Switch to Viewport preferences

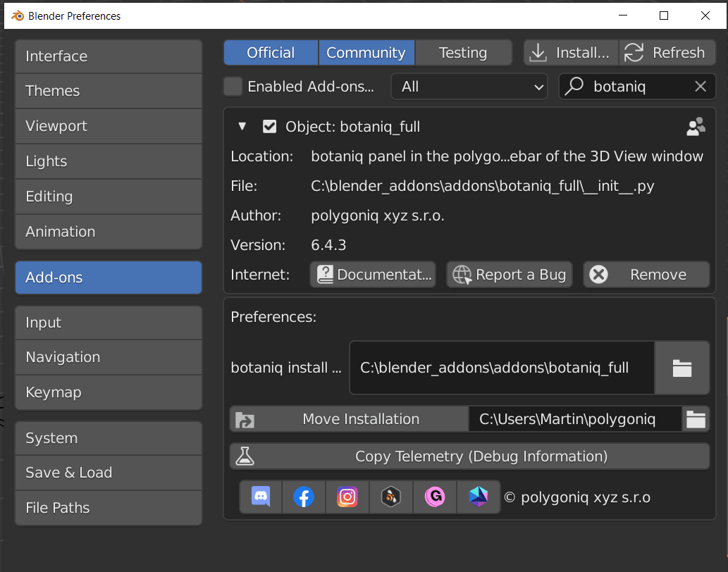pyautogui.click(x=109, y=126)
